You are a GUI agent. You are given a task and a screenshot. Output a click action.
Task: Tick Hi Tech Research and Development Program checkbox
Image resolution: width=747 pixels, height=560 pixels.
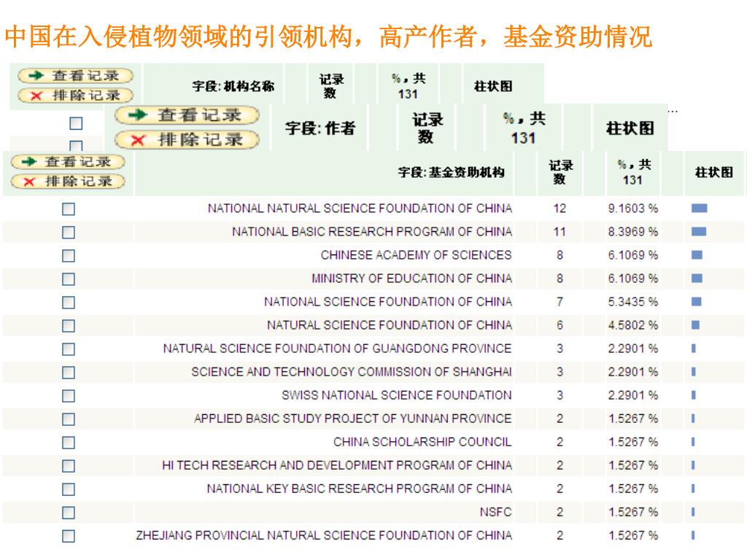pyautogui.click(x=69, y=465)
